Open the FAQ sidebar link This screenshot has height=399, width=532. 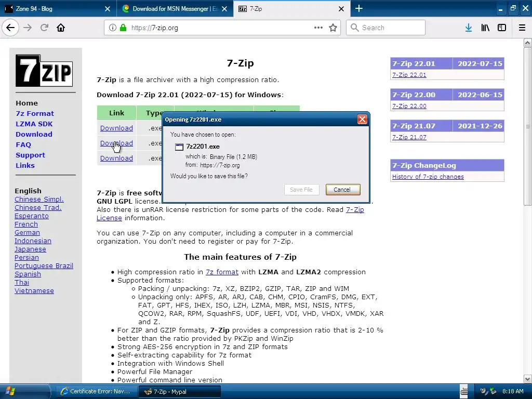tap(23, 144)
